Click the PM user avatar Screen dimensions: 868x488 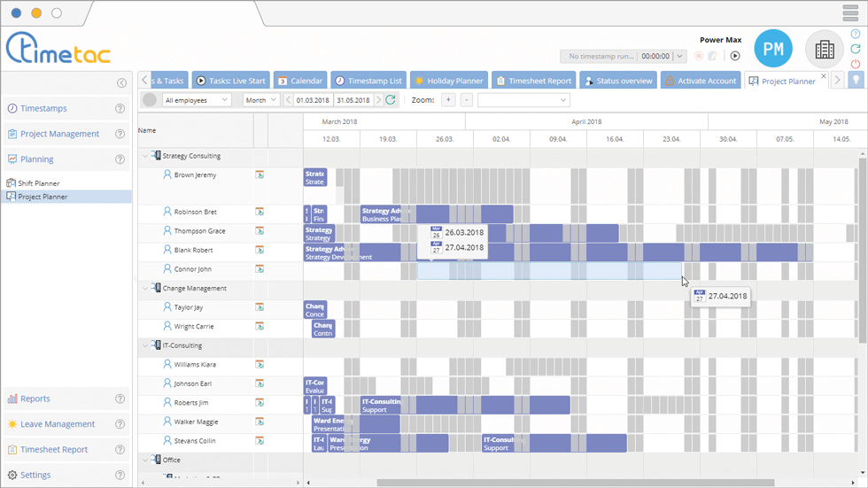tap(773, 50)
